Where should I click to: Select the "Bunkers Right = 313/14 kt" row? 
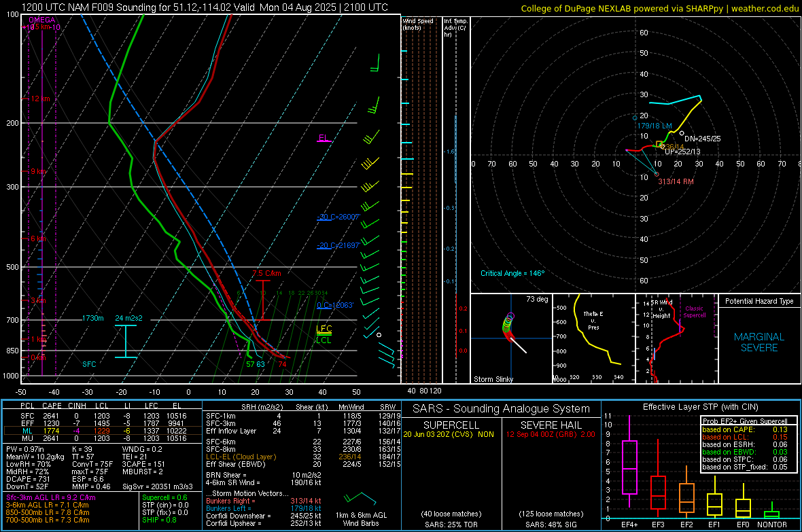(x=264, y=501)
